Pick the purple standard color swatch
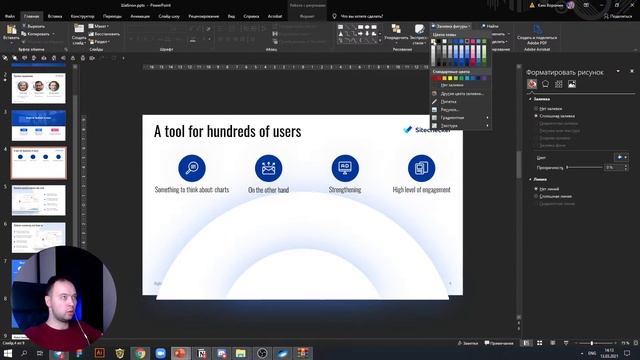640x360 pixels. click(x=484, y=78)
